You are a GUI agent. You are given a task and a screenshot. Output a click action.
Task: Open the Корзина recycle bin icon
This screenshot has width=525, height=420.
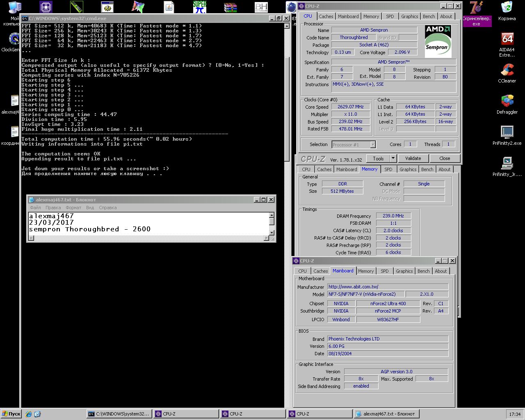(507, 7)
